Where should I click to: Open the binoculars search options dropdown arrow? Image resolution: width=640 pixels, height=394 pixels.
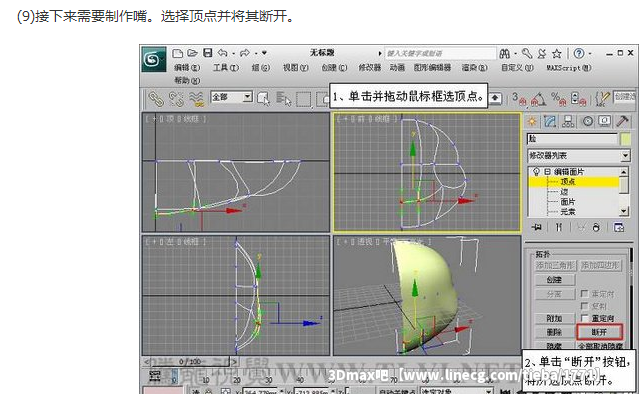pos(516,53)
